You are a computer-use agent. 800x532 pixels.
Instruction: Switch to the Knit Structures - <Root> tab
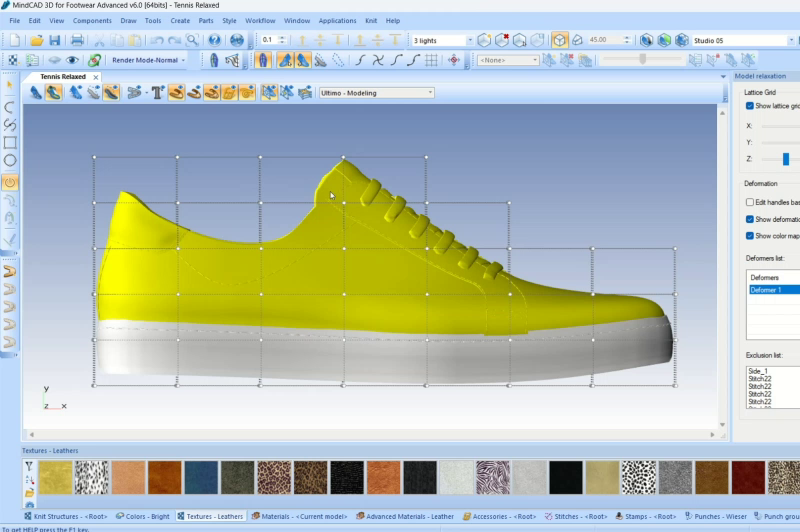point(65,516)
